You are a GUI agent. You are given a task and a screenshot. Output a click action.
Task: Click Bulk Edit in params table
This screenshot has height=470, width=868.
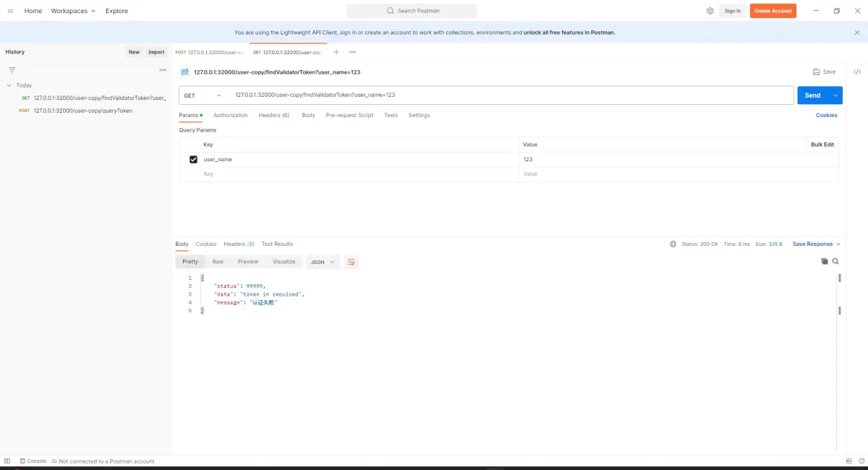click(822, 145)
